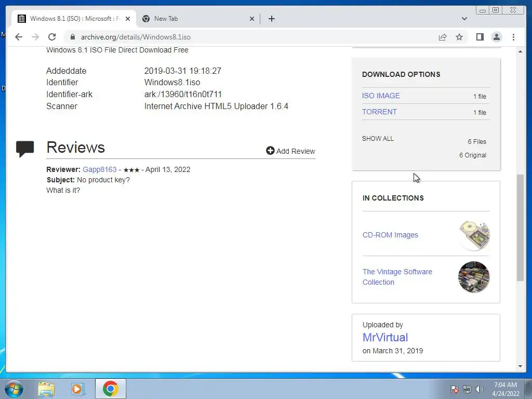
Task: Close the New Tab tab
Action: [x=252, y=19]
